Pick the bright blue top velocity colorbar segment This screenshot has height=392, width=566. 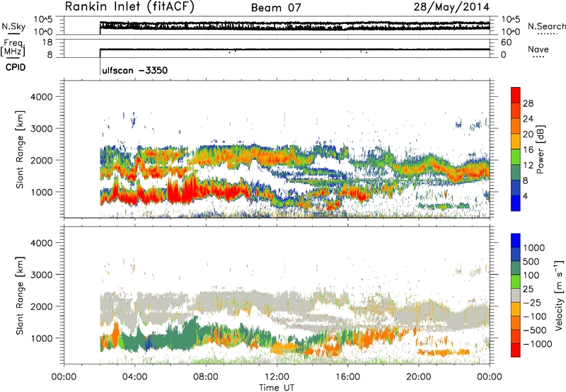[516, 241]
